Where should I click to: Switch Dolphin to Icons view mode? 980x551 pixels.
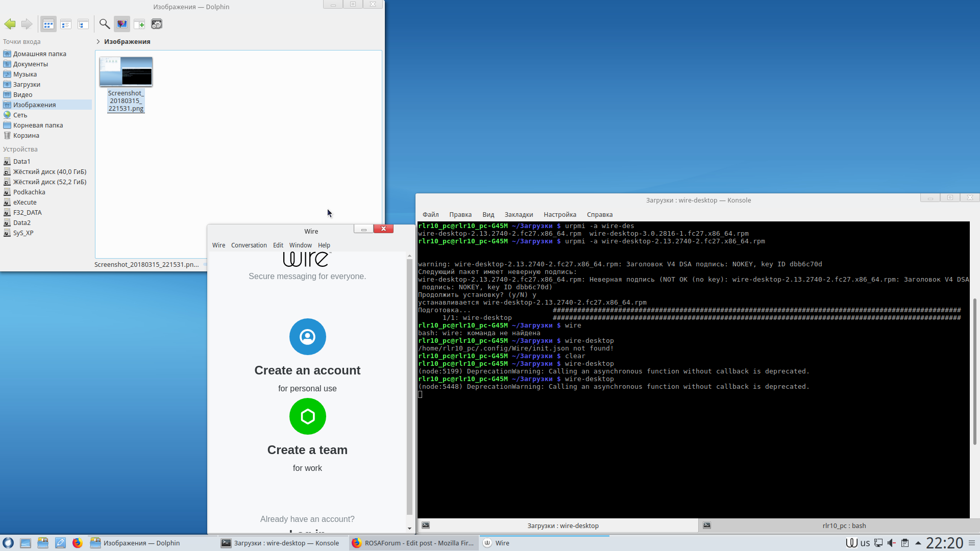click(48, 24)
